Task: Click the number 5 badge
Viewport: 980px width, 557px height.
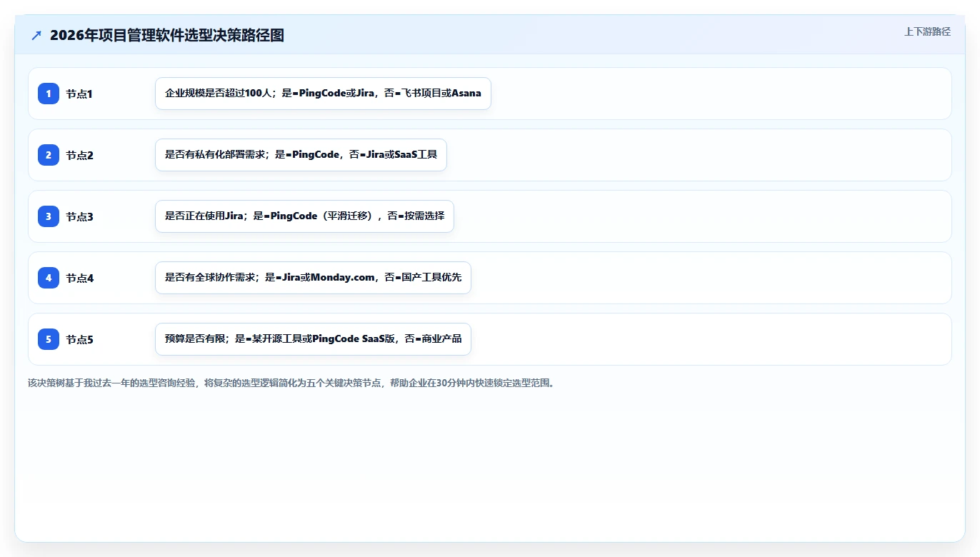Action: click(49, 339)
